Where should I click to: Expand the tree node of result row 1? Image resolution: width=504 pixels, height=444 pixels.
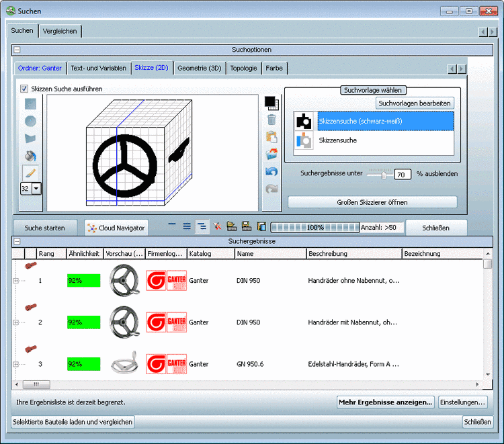pos(15,280)
